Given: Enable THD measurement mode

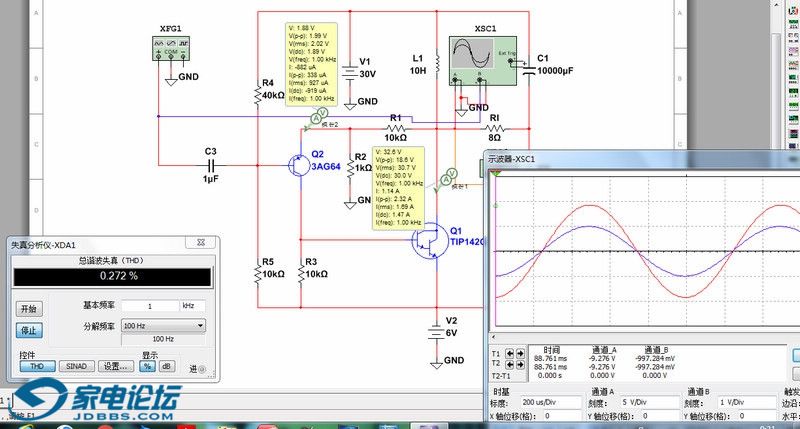Looking at the screenshot, I should [x=36, y=366].
